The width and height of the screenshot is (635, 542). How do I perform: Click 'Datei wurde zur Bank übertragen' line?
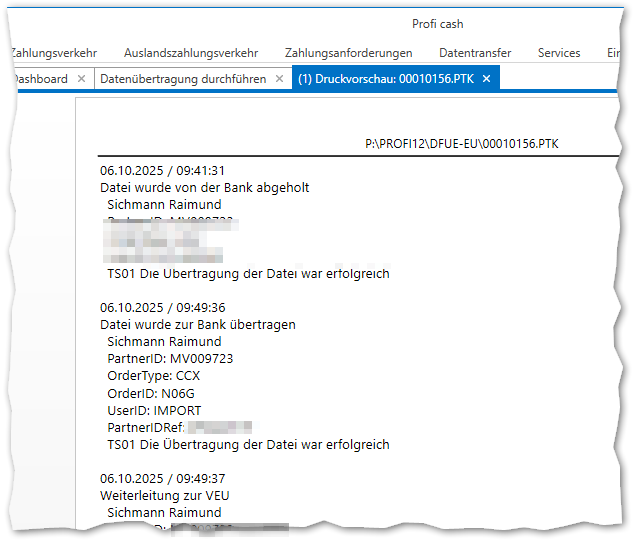197,325
